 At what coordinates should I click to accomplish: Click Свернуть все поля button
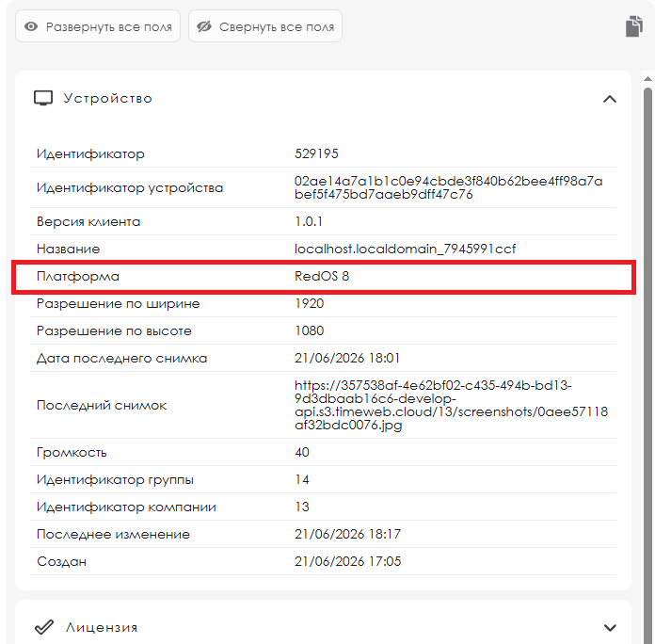[x=265, y=26]
